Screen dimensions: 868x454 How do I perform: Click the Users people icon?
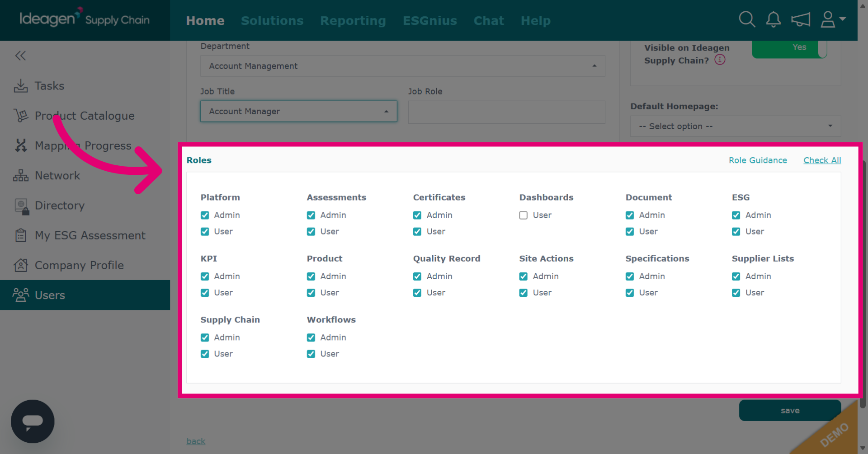click(x=21, y=295)
